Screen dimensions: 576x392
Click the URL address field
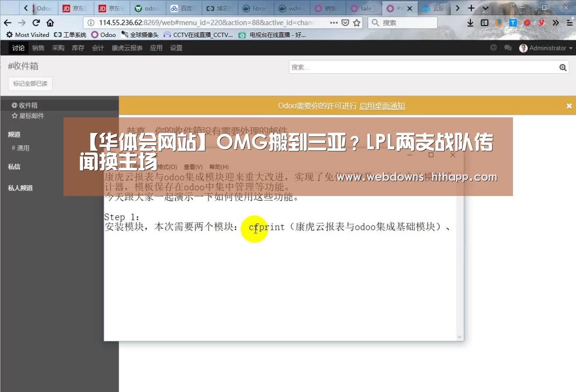coord(206,23)
